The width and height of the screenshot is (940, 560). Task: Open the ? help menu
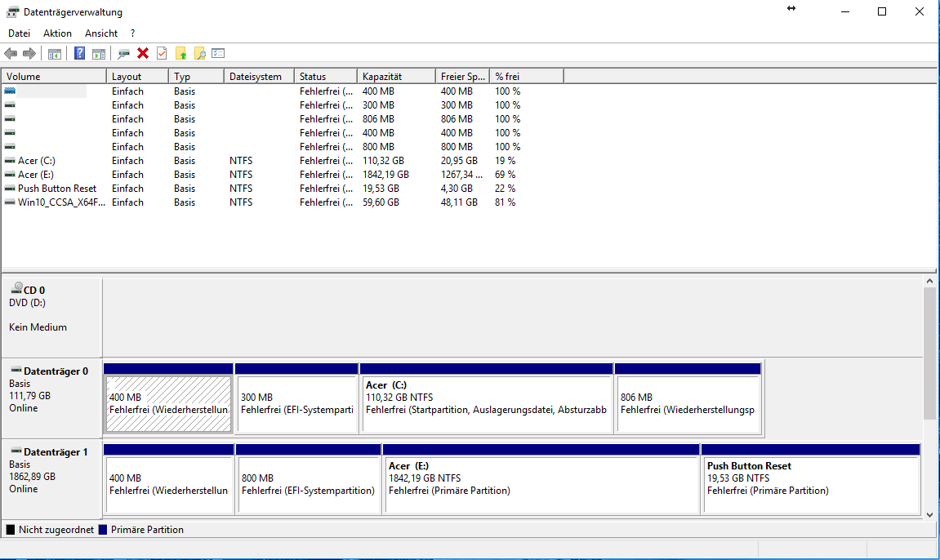pyautogui.click(x=133, y=33)
